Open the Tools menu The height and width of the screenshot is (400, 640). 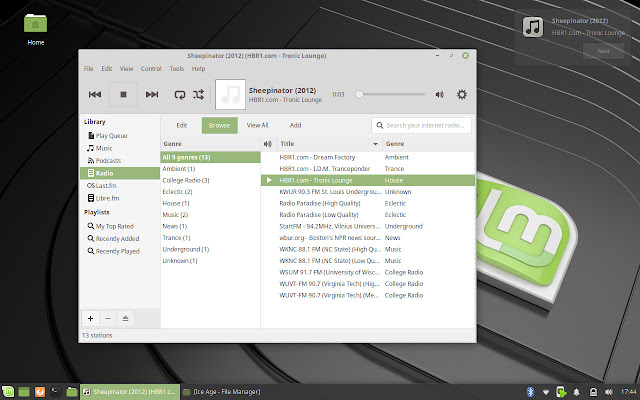[176, 69]
